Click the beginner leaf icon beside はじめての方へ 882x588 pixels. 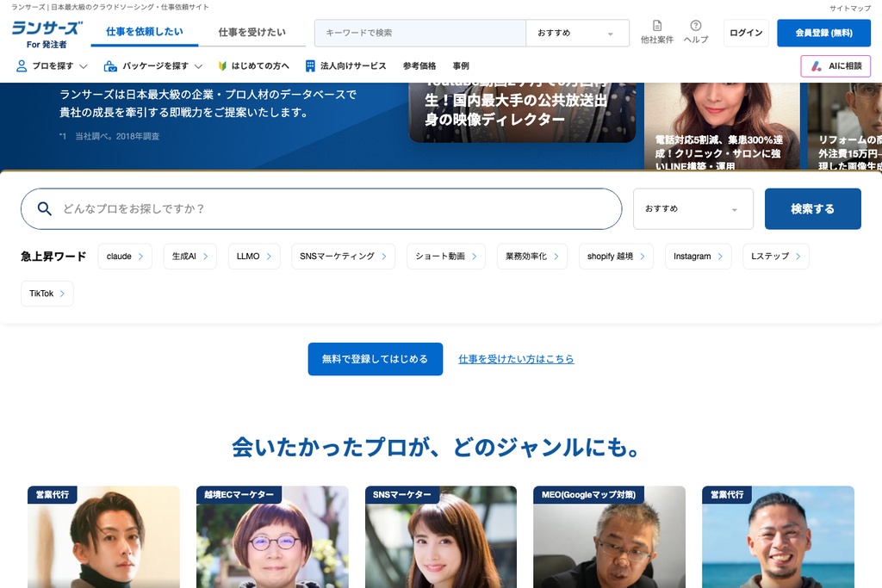[222, 65]
